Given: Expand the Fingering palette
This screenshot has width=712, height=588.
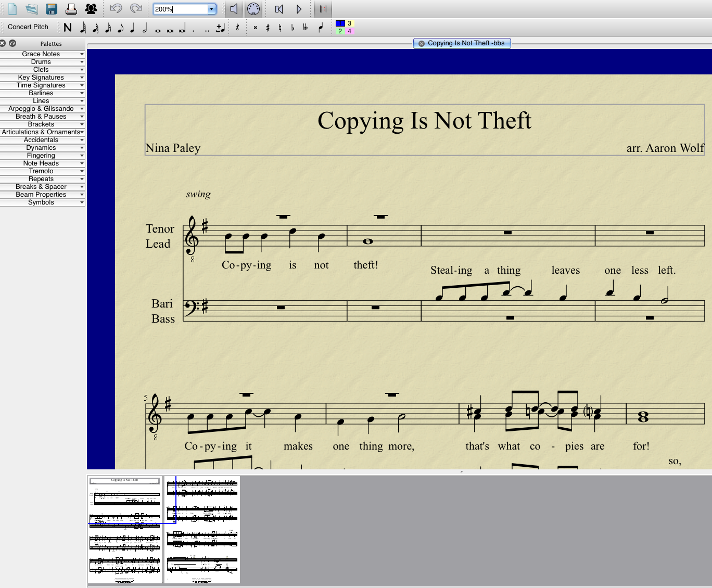Looking at the screenshot, I should click(42, 156).
